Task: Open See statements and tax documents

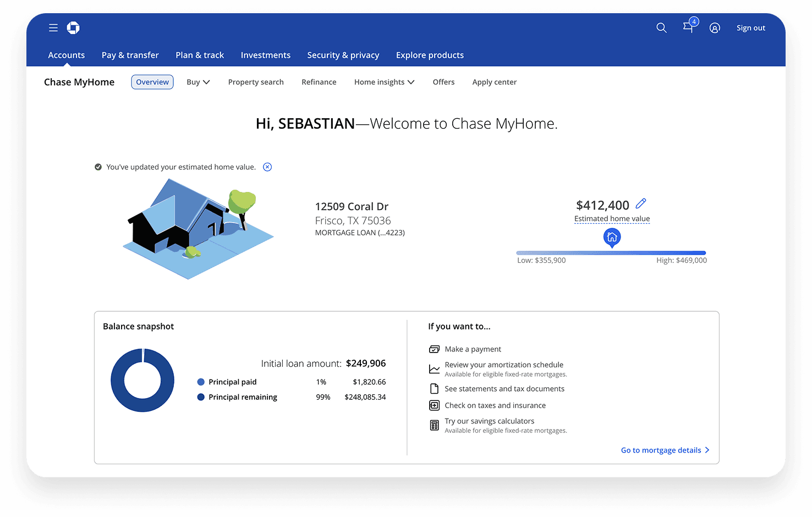Action: pyautogui.click(x=504, y=389)
